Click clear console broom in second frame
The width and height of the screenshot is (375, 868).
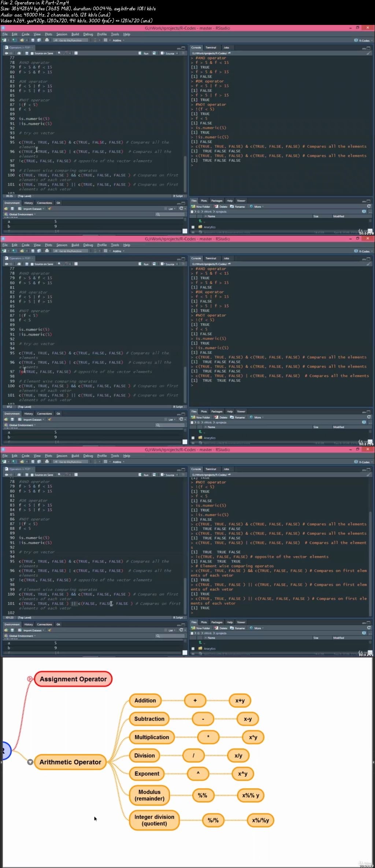369,264
